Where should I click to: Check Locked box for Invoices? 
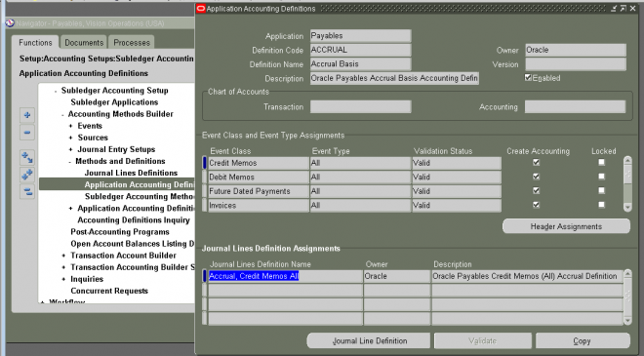[602, 205]
